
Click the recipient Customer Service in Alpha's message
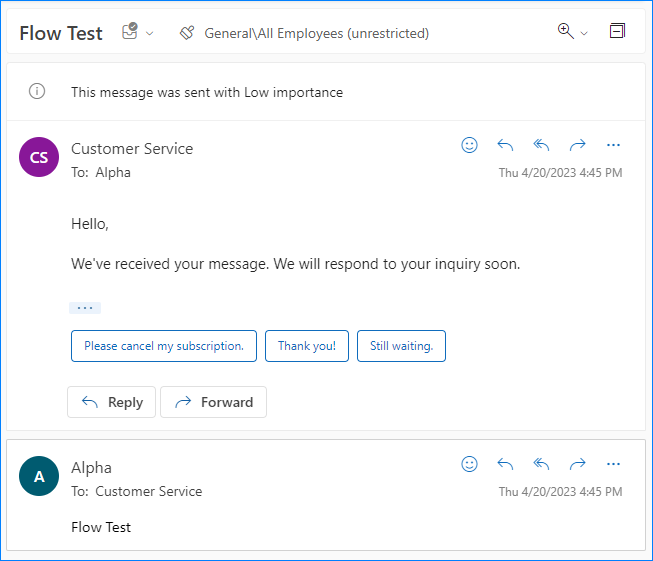(149, 491)
